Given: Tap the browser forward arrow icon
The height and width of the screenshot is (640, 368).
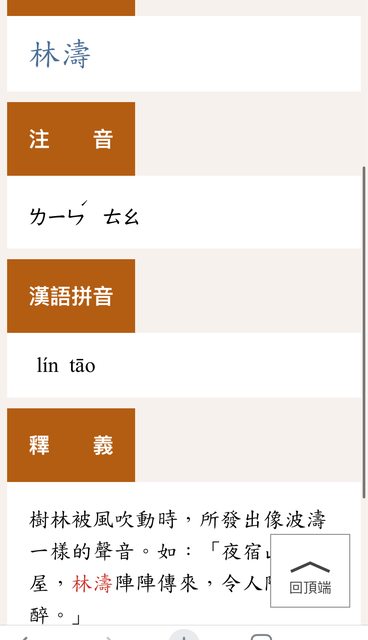Looking at the screenshot, I should 109,638.
